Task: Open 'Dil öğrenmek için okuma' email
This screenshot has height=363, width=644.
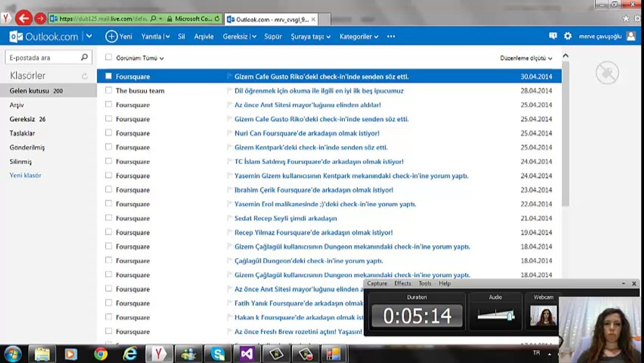Action: pos(319,91)
